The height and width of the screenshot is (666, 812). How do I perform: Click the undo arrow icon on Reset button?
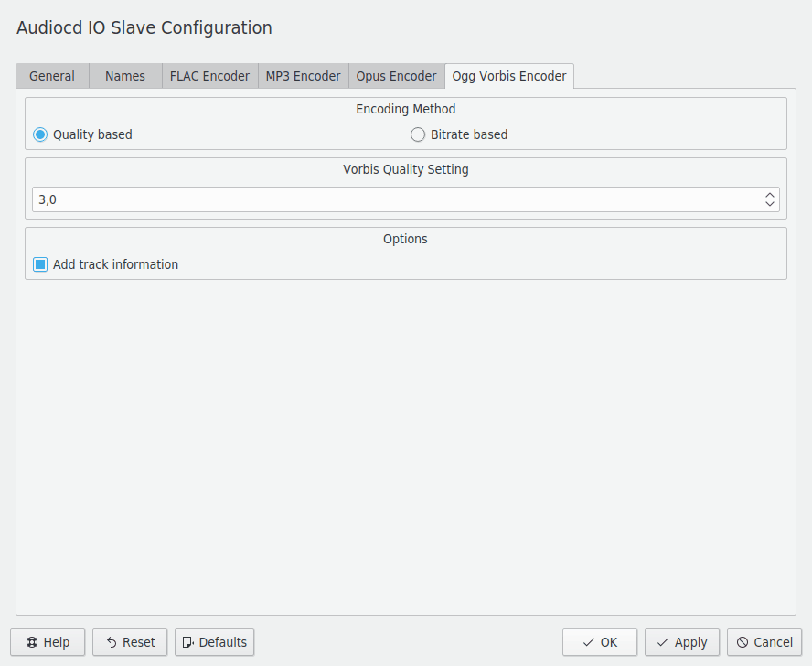click(x=113, y=642)
